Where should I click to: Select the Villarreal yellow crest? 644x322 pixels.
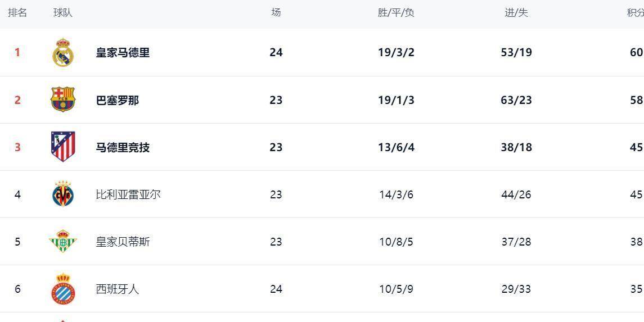point(63,194)
